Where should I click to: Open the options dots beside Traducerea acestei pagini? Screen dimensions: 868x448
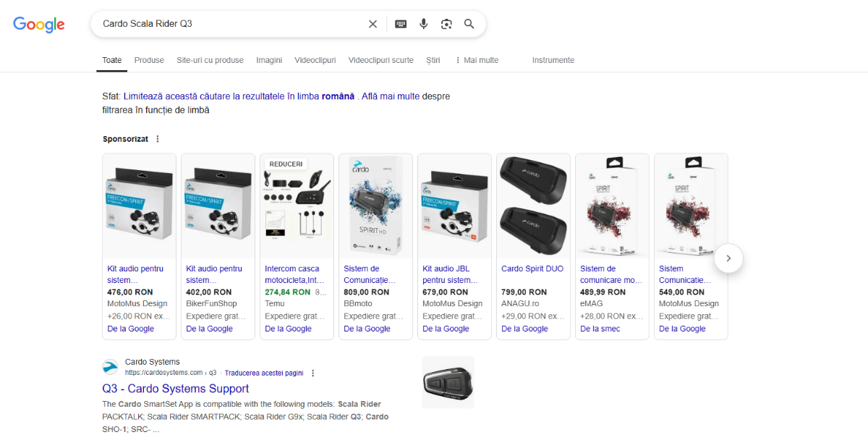[x=312, y=373]
